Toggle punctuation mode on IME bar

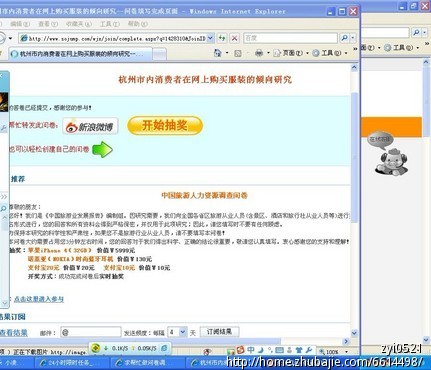tap(270, 350)
